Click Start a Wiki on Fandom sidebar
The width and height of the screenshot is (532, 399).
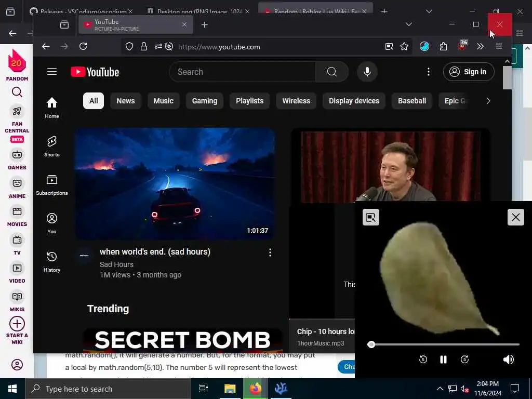(17, 330)
